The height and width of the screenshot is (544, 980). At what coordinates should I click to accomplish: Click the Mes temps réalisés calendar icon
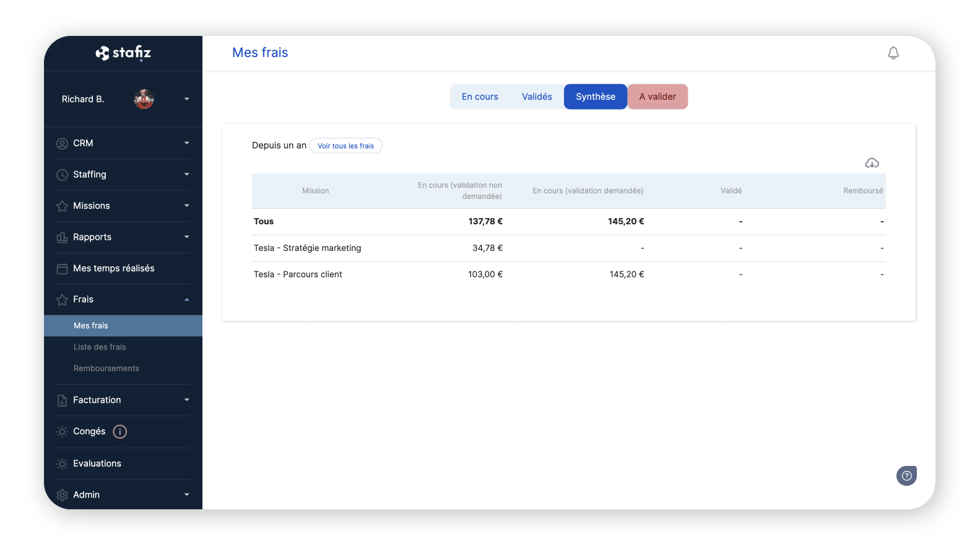click(x=62, y=269)
